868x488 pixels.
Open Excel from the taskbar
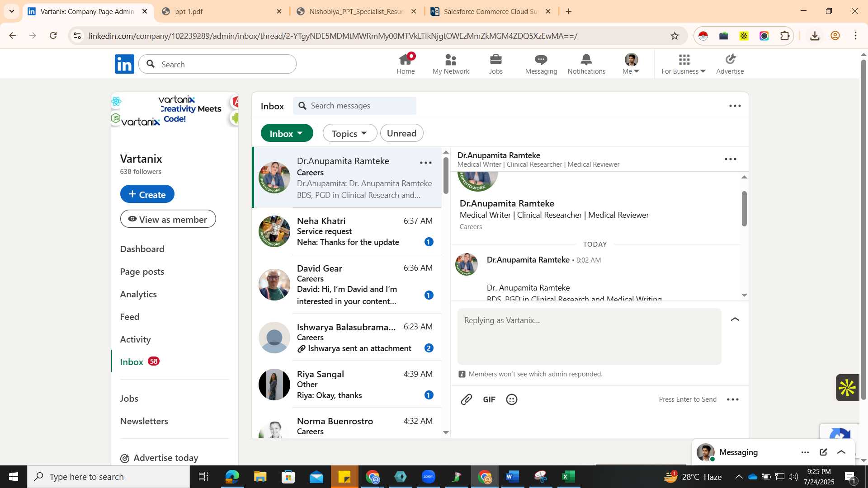[568, 477]
